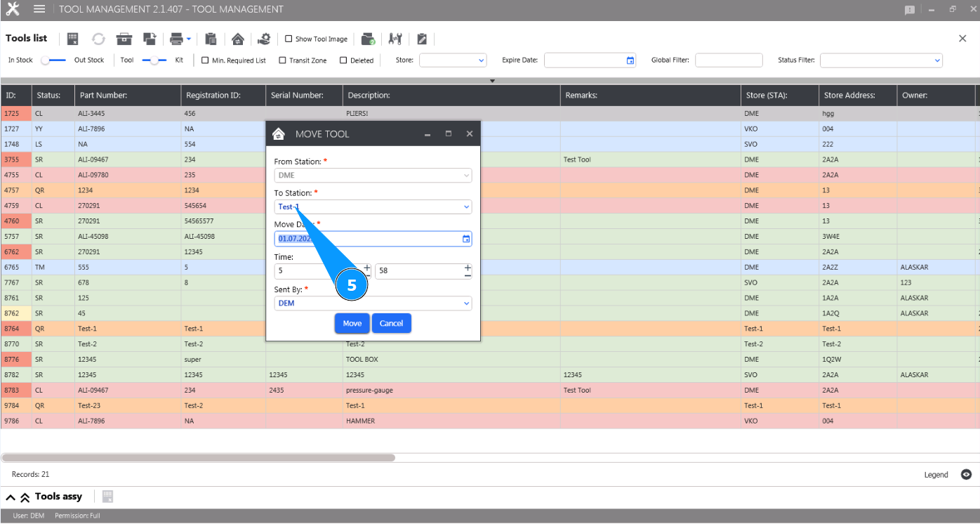Toggle the In Stock / Out Stock switch

tap(53, 60)
